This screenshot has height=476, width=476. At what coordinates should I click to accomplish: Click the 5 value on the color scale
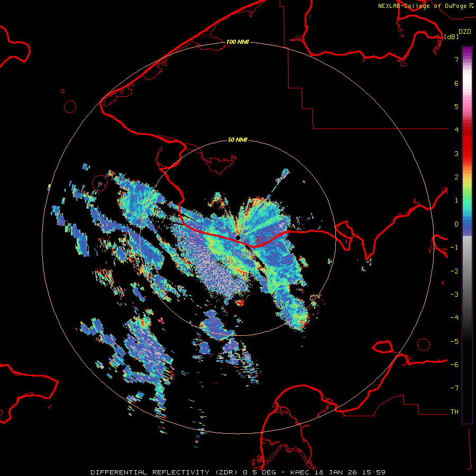point(456,106)
